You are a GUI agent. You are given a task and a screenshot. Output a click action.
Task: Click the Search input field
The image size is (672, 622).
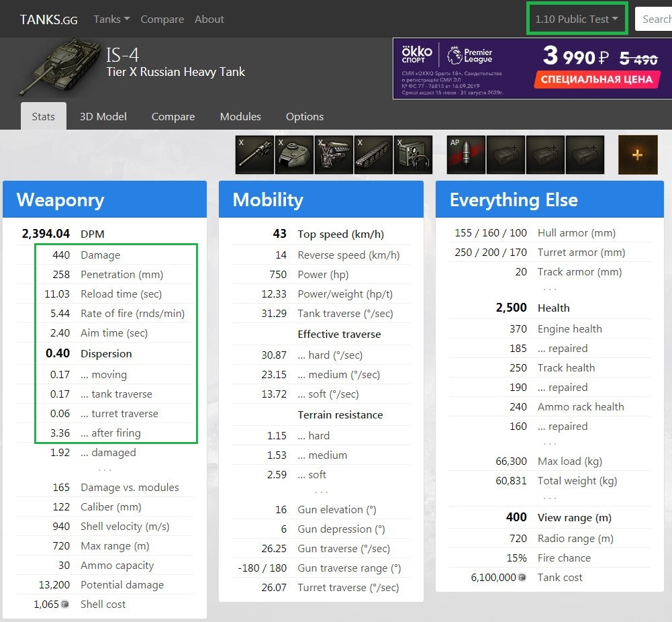tap(655, 19)
